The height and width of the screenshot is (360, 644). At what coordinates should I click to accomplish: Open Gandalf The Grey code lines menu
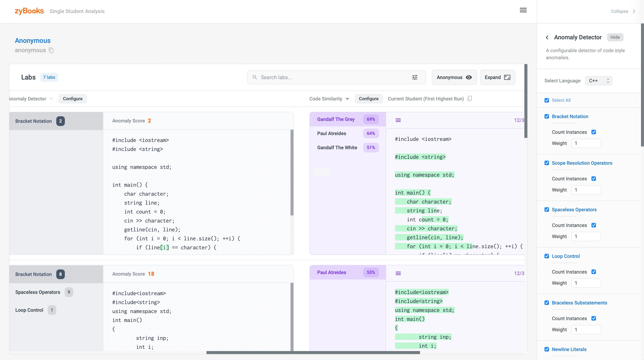click(x=398, y=120)
